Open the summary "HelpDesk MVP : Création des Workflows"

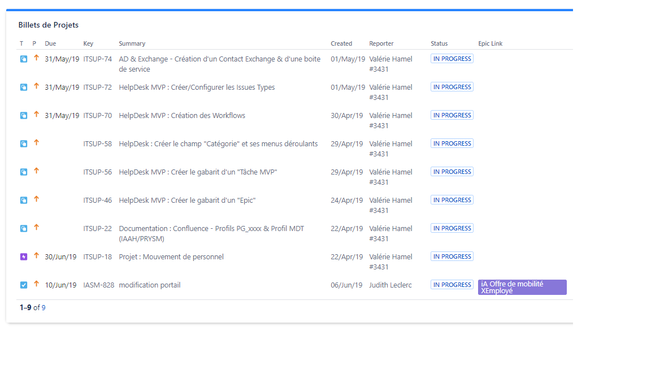pos(182,115)
